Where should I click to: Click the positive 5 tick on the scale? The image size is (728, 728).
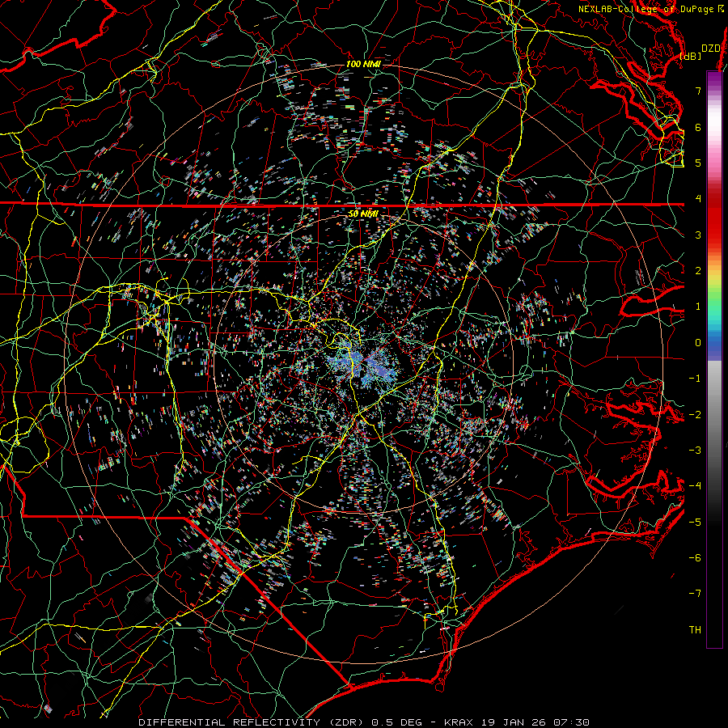(698, 163)
